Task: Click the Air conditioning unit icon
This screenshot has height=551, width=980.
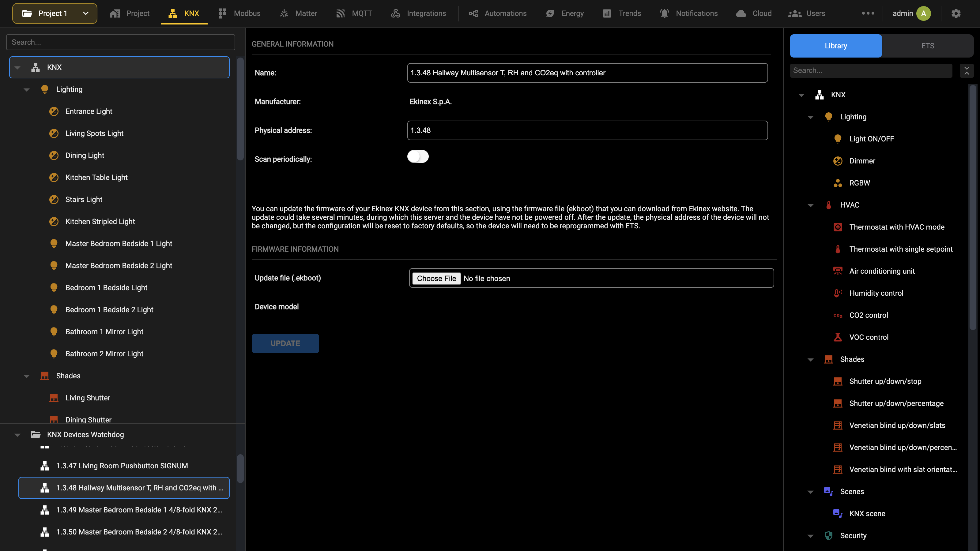Action: (838, 271)
